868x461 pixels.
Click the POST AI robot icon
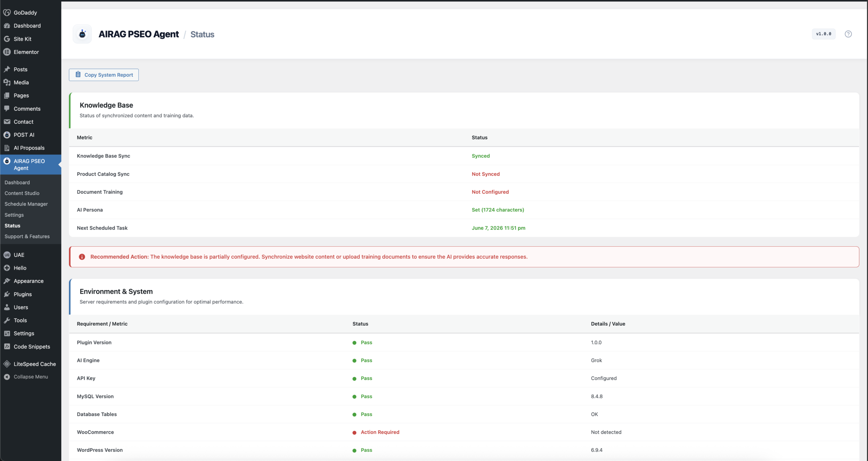pos(7,135)
